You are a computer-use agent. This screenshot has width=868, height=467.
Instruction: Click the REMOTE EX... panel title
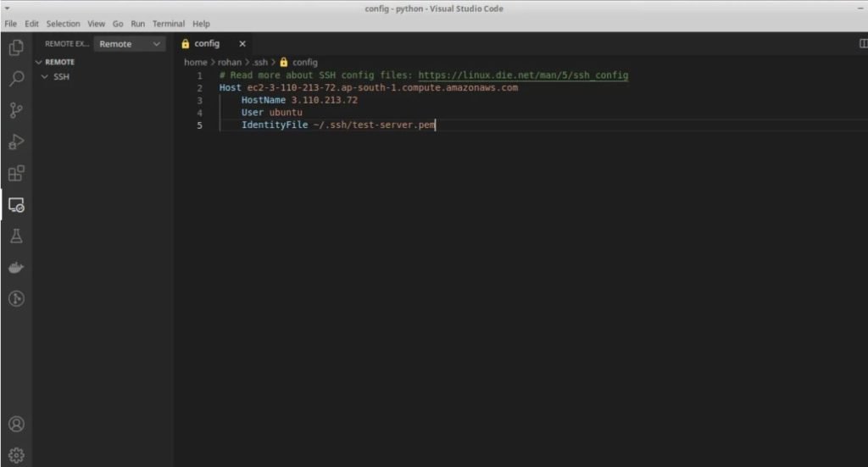click(66, 44)
